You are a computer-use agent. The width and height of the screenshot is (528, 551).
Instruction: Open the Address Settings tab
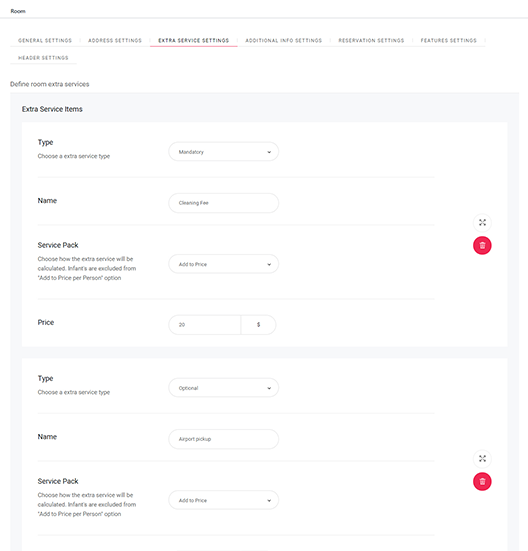(115, 40)
